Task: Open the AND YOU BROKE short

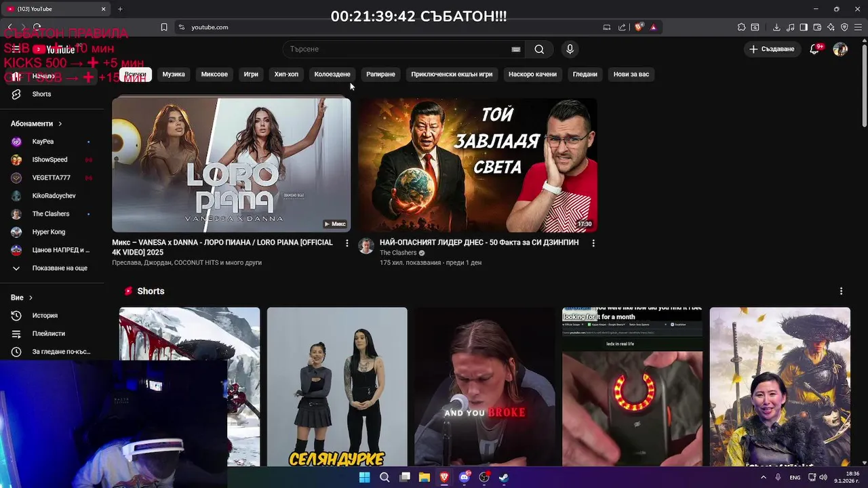Action: click(484, 386)
